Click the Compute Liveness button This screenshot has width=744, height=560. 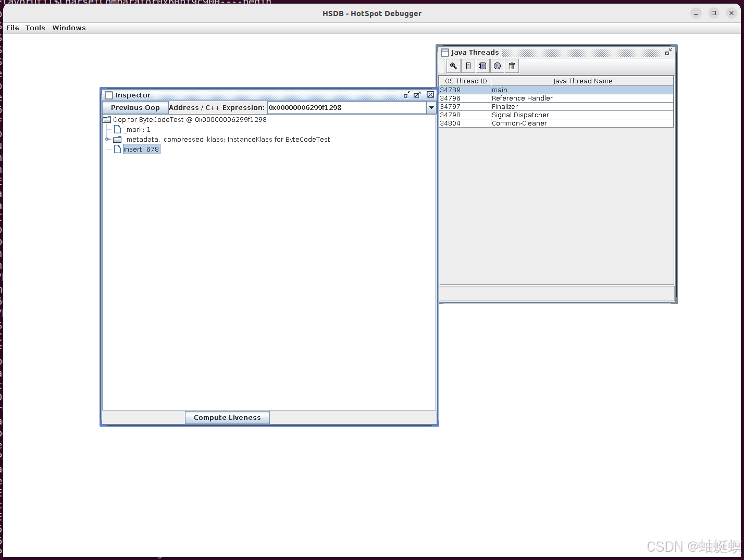click(227, 417)
